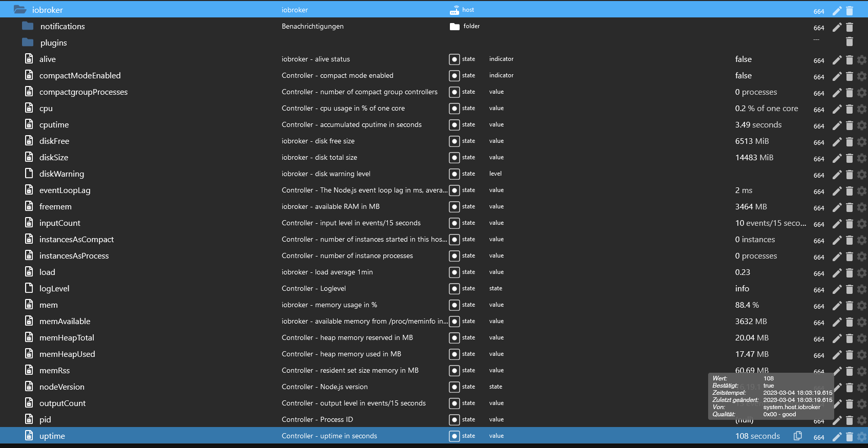Viewport: 868px width, 448px height.
Task: Open custom settings gear for alive
Action: 862,60
